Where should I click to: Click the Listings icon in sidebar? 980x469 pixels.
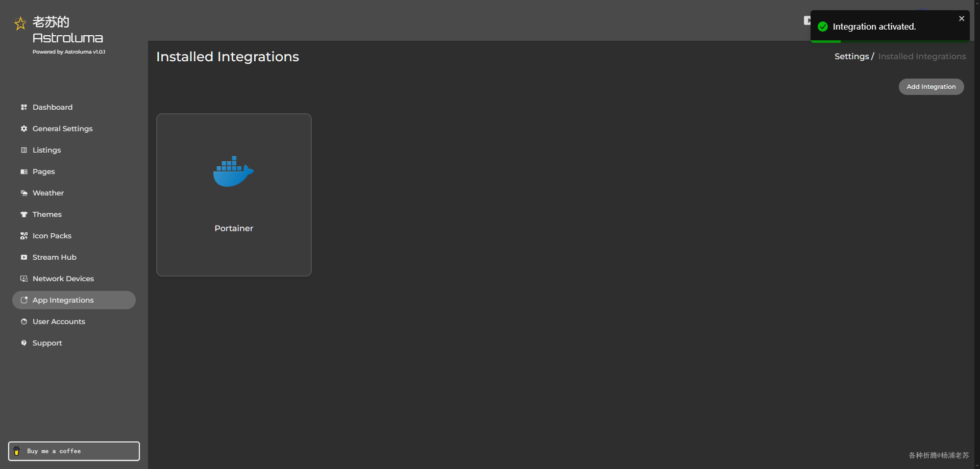(24, 150)
